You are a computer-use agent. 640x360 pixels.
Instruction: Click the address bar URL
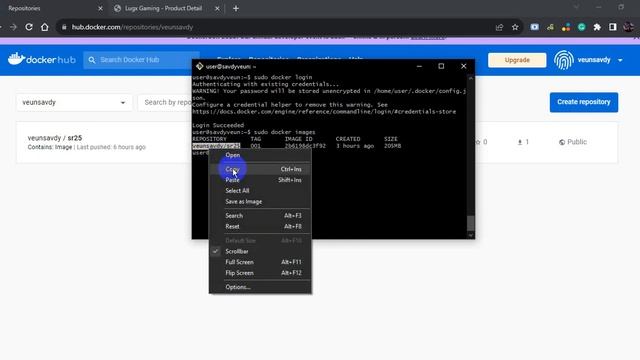[132, 27]
